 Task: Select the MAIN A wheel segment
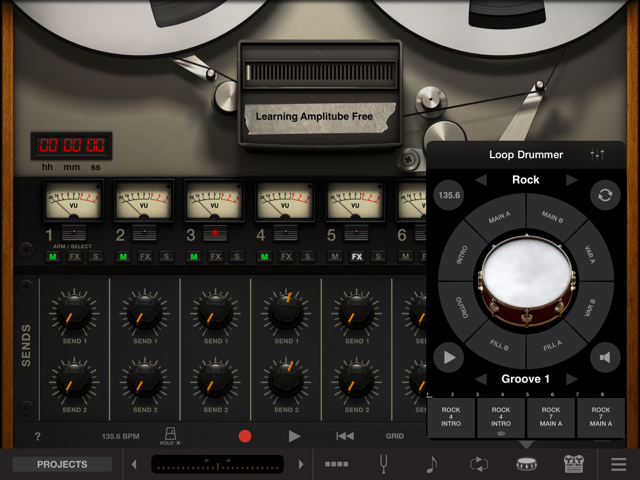point(499,217)
